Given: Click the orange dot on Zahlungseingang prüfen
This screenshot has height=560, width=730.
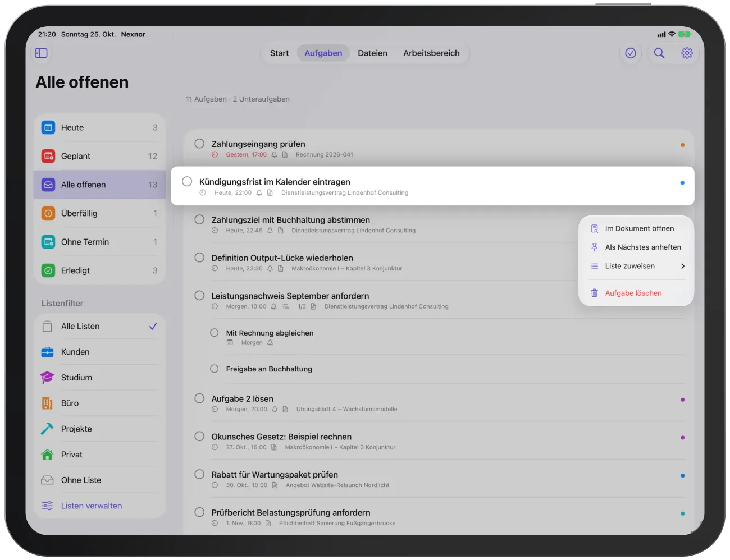Looking at the screenshot, I should [x=682, y=145].
